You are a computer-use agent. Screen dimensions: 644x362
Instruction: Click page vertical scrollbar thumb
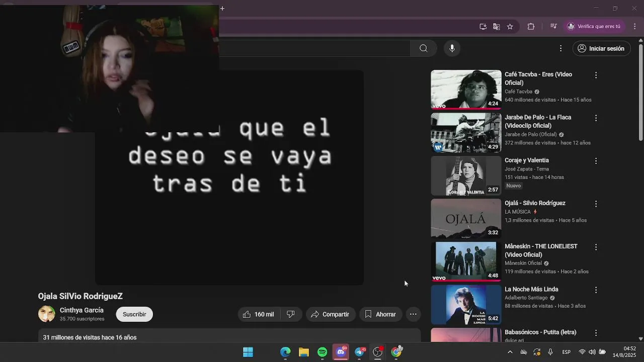(x=640, y=92)
